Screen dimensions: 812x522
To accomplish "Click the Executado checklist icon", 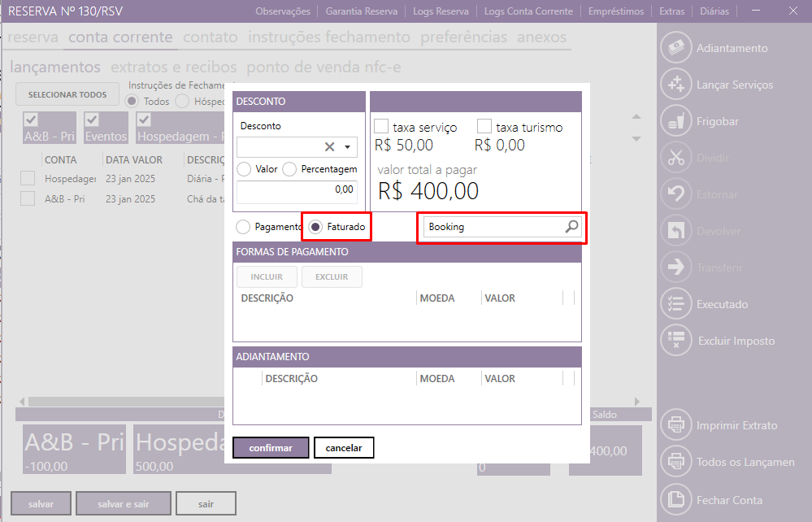I will [x=675, y=304].
